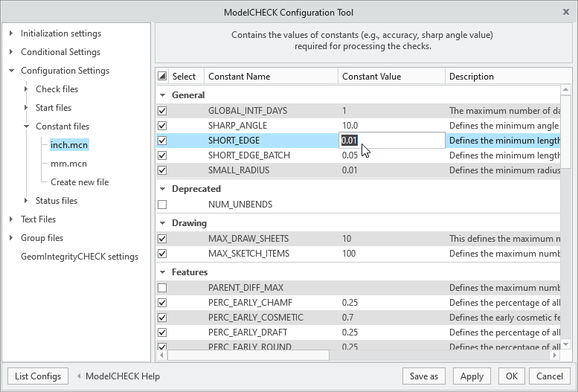This screenshot has height=392, width=578.
Task: Click the SHORT_EDGE value input field
Action: (x=392, y=141)
